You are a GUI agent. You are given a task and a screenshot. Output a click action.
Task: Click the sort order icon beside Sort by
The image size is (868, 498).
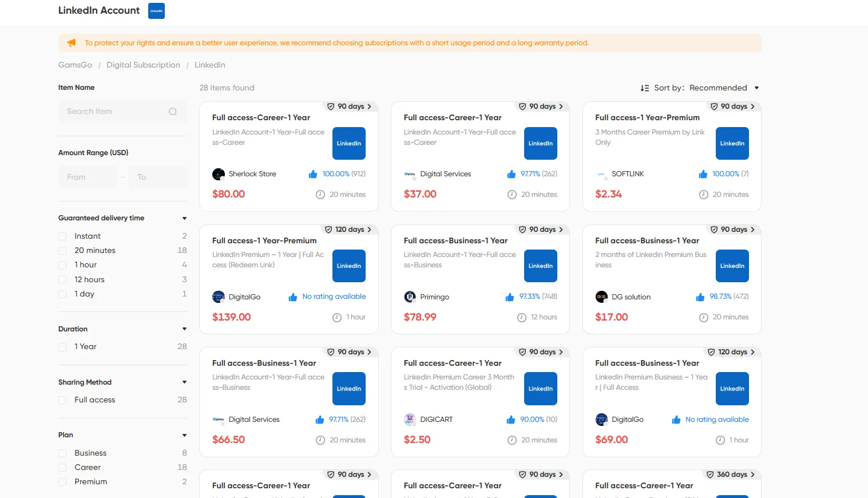click(645, 87)
